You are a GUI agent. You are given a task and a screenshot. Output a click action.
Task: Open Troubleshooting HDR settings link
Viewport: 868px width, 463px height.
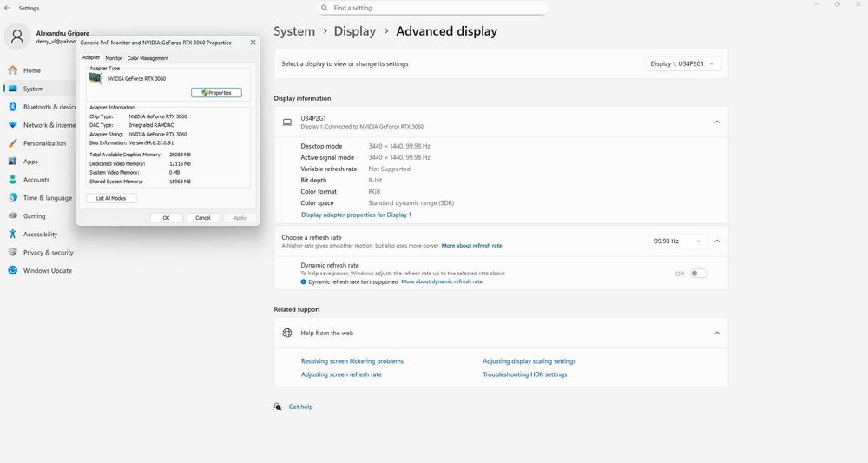pos(525,374)
